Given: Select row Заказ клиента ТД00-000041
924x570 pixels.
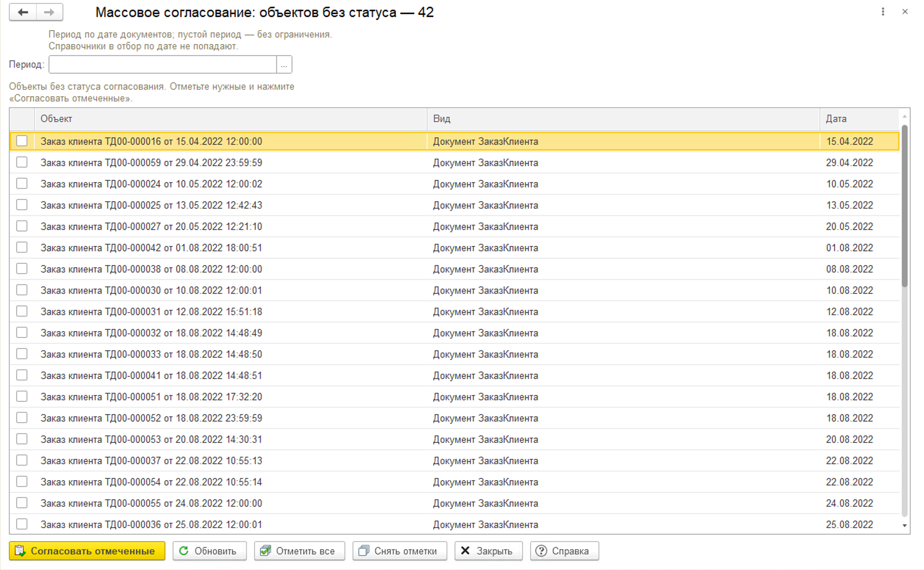Looking at the screenshot, I should coord(455,375).
